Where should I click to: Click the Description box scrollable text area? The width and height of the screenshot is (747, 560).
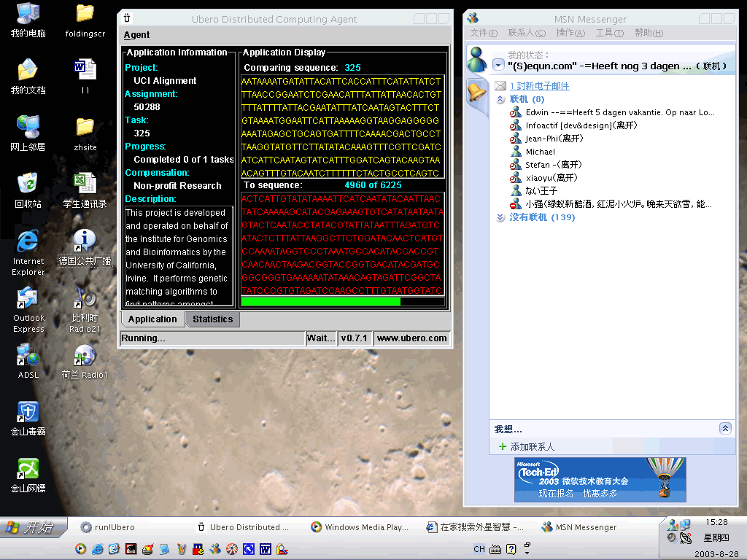click(179, 256)
